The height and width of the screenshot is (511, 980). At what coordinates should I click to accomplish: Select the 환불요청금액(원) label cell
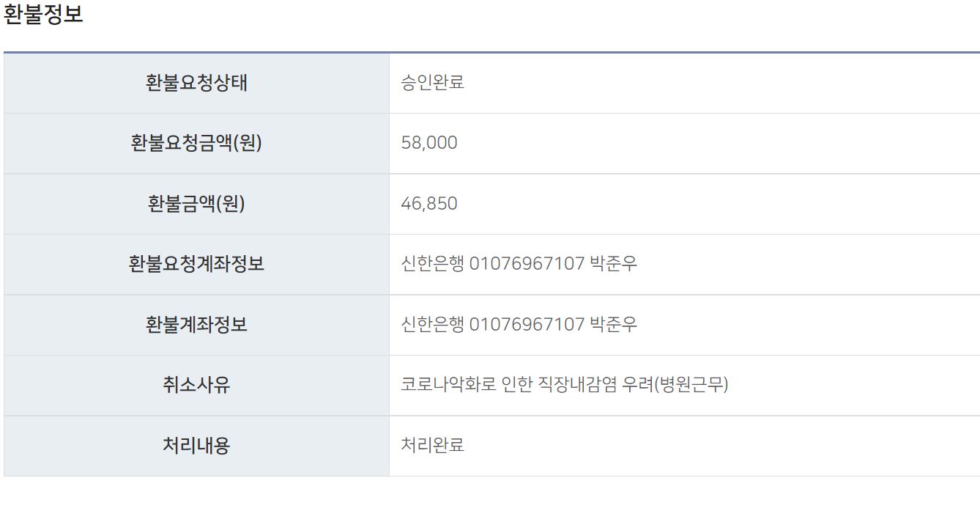click(196, 143)
